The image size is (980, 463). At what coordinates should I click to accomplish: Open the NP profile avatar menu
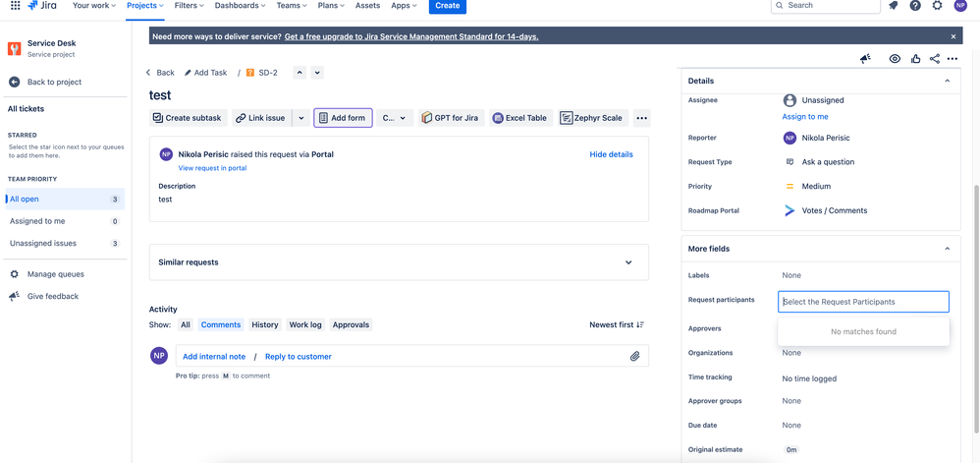[960, 6]
